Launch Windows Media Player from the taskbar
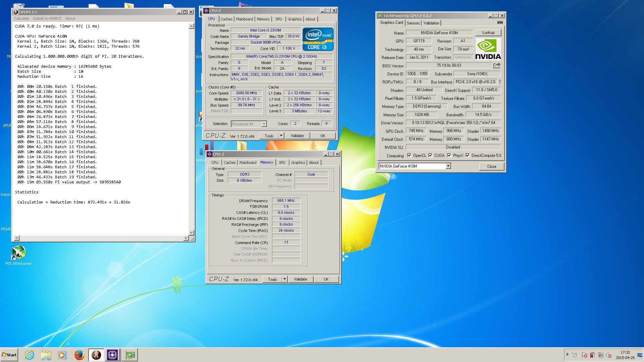The image size is (644, 362). (62, 355)
